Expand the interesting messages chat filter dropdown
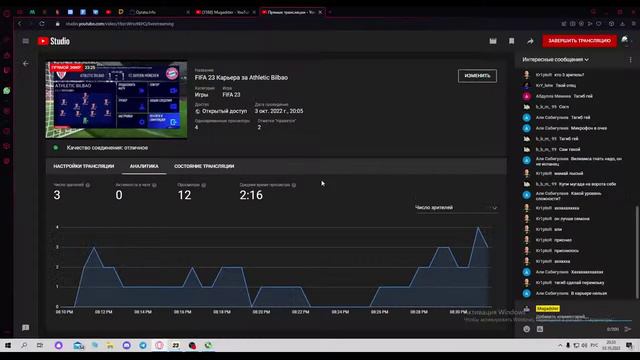The width and height of the screenshot is (640, 360). click(x=556, y=60)
